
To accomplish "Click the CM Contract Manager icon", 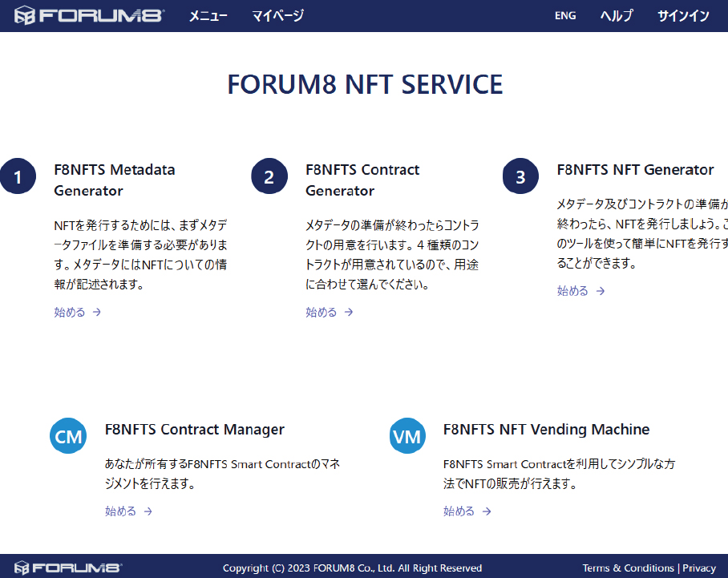I will [x=68, y=436].
